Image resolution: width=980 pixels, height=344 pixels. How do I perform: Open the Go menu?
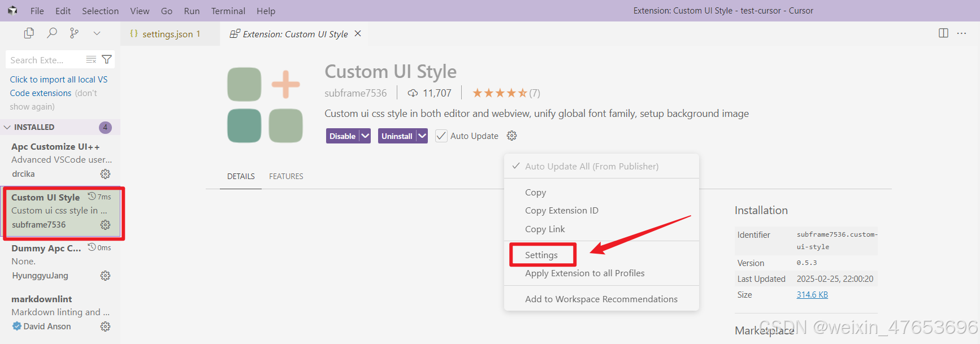[167, 11]
